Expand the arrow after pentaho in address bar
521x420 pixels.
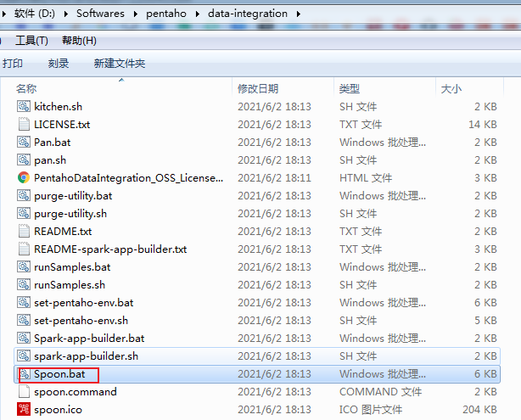(198, 14)
